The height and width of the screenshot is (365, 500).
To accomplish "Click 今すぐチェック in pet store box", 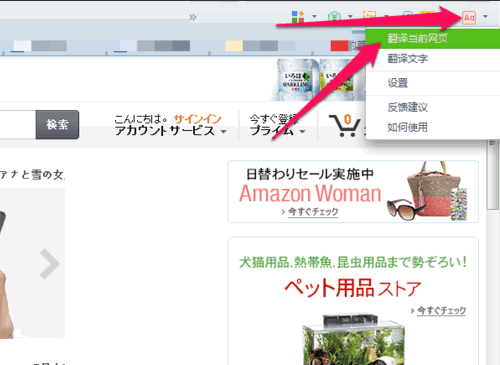I will click(x=441, y=311).
